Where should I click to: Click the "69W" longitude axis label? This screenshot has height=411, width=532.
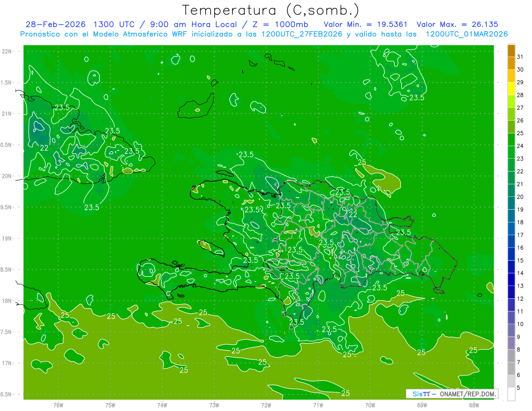coord(422,405)
